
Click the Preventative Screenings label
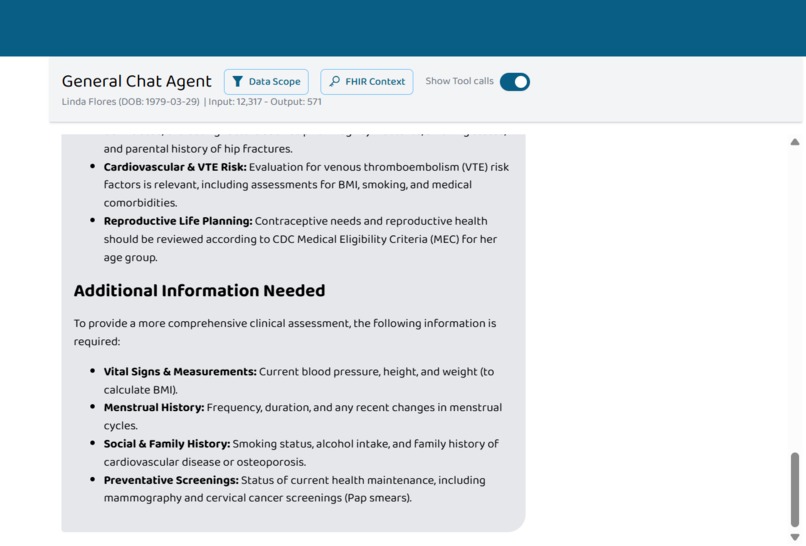tap(171, 480)
